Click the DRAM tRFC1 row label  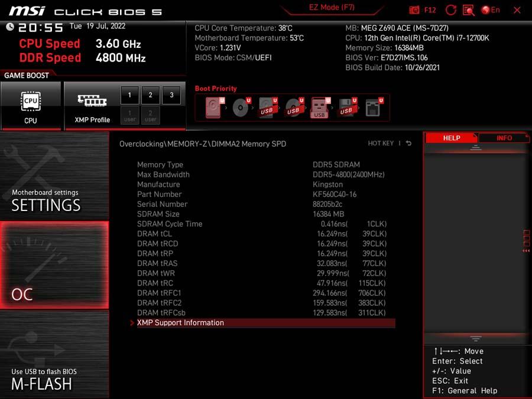tap(159, 293)
